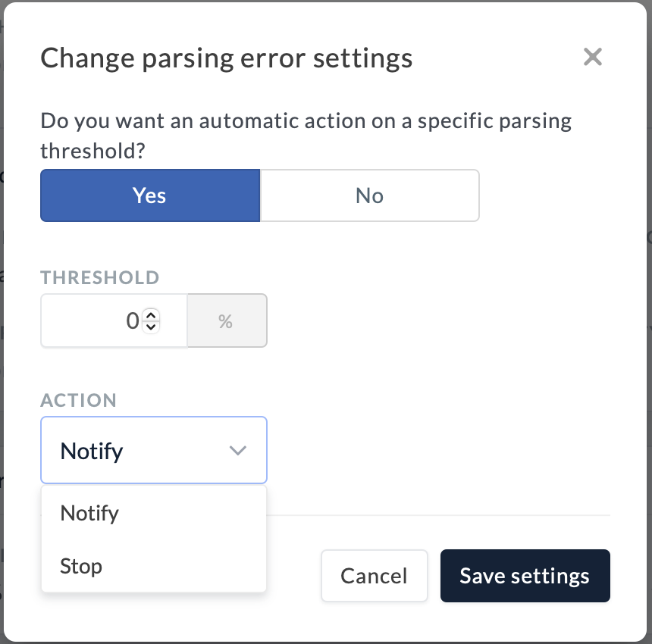Viewport: 652px width, 644px height.
Task: Click the zero value in threshold
Action: [132, 321]
